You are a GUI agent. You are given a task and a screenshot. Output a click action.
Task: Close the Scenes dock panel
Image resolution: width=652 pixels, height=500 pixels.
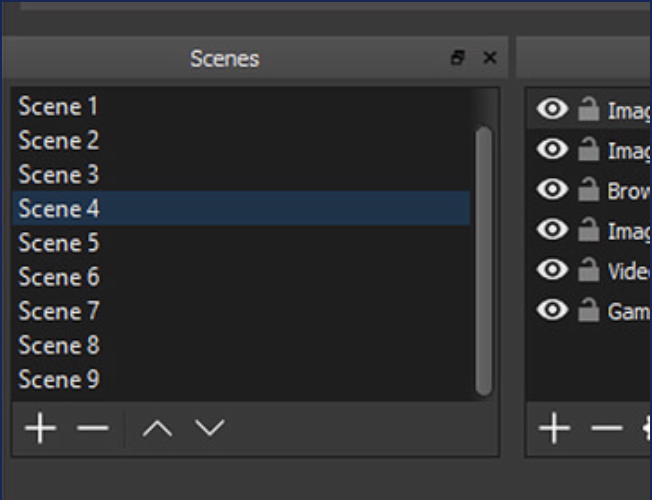click(x=489, y=58)
